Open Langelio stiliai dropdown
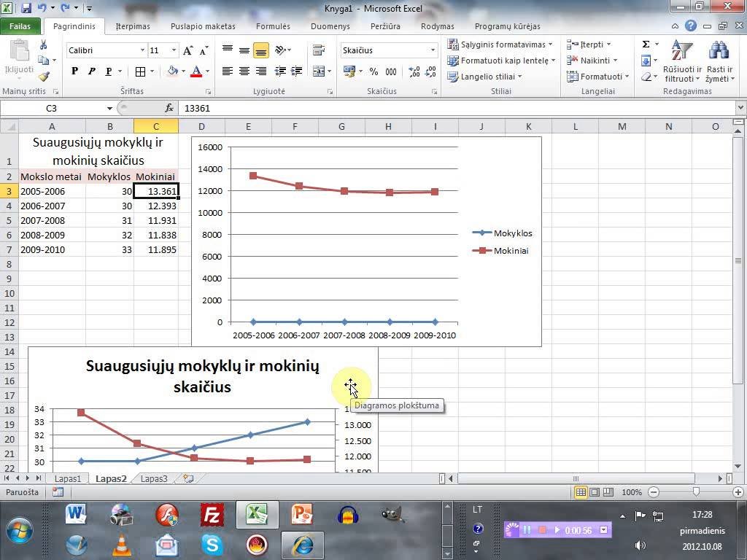This screenshot has height=560, width=747. [x=484, y=76]
